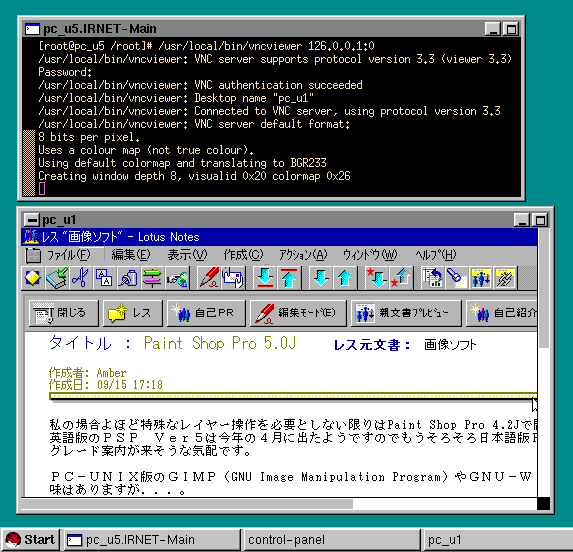Click the last toolbar icon with hatched figure
573x552 pixels.
[x=505, y=278]
